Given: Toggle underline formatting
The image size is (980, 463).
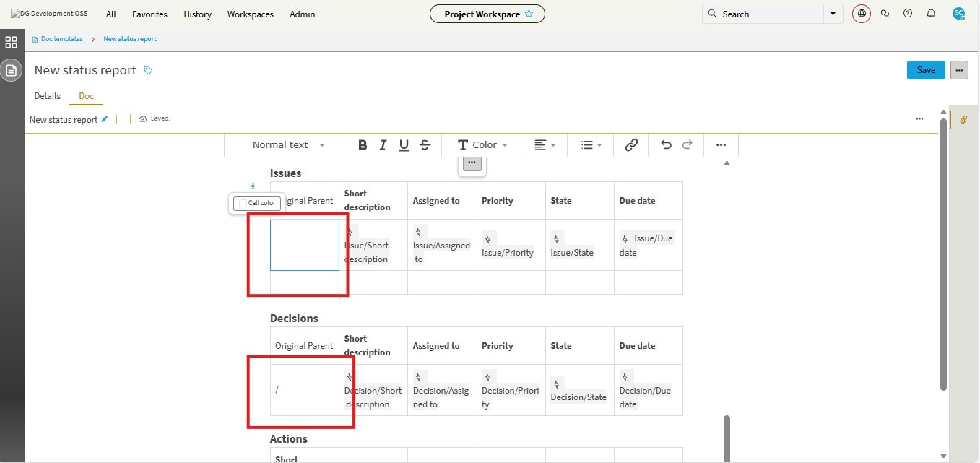Looking at the screenshot, I should (404, 145).
